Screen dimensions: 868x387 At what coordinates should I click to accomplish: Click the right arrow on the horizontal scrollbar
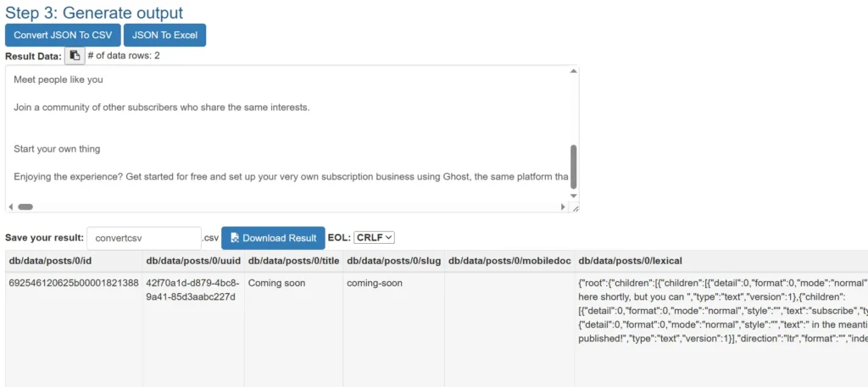[x=563, y=207]
